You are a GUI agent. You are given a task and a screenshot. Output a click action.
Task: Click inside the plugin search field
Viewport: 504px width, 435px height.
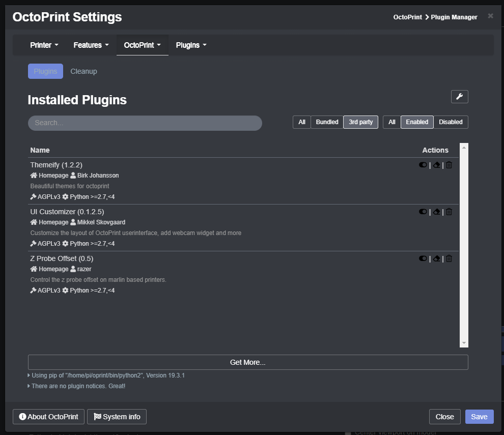145,123
